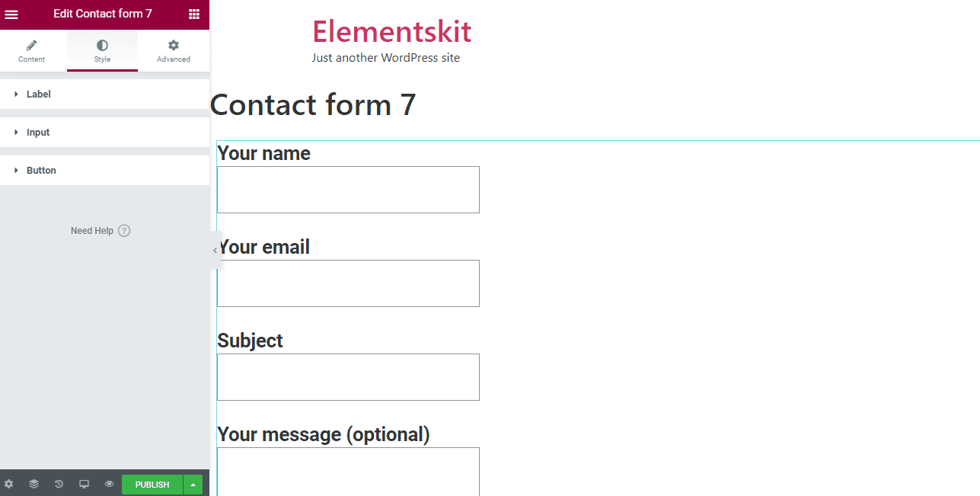Open the Navigator layers icon
The height and width of the screenshot is (496, 980).
click(x=34, y=484)
